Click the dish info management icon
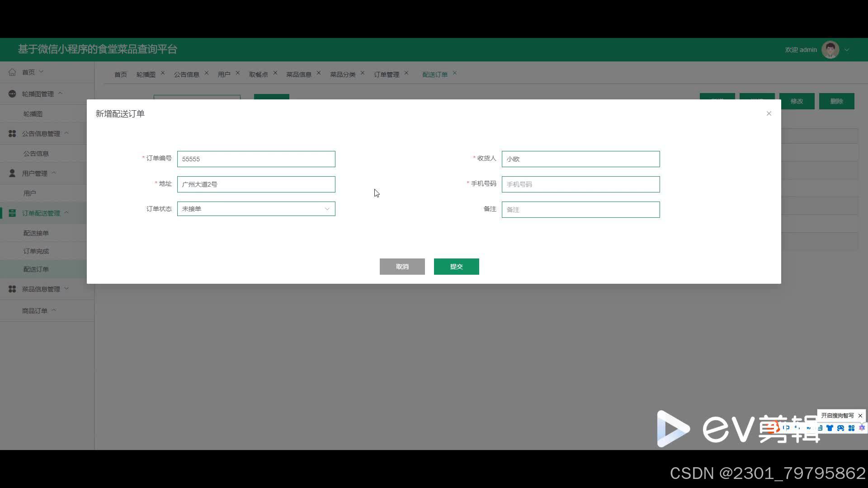 (x=12, y=289)
